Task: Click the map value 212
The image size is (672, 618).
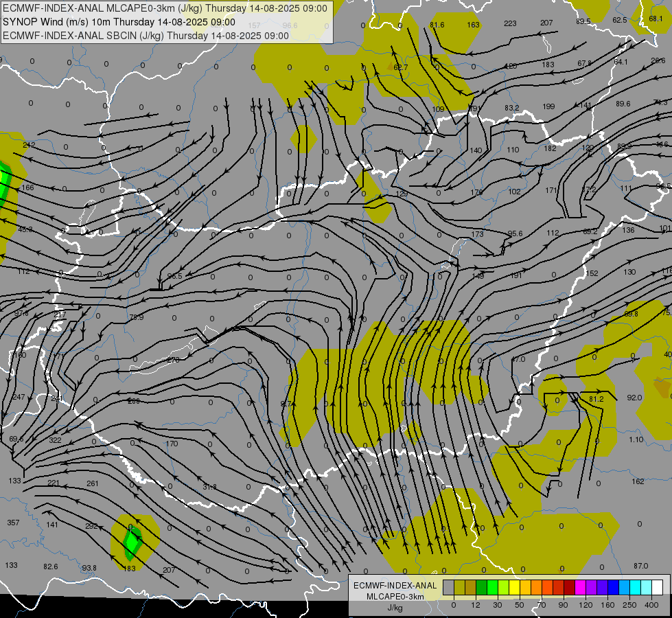Action: coord(29,145)
